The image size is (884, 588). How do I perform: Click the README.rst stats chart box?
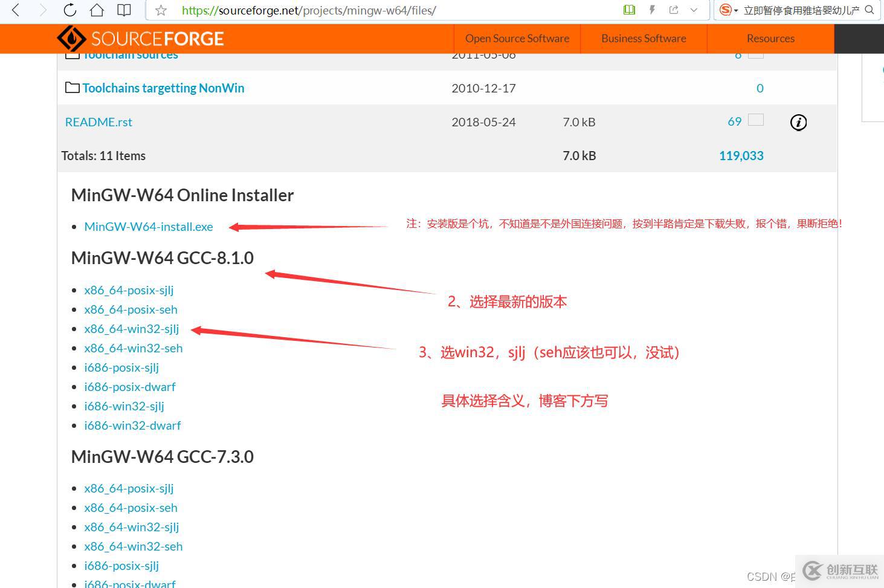756,120
